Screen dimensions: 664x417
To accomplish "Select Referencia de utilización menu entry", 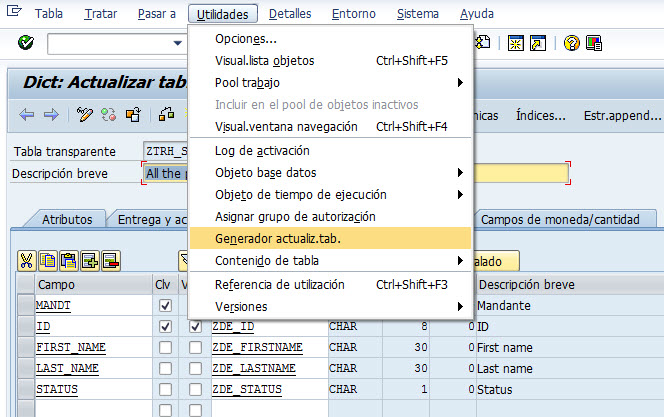I will click(330, 284).
